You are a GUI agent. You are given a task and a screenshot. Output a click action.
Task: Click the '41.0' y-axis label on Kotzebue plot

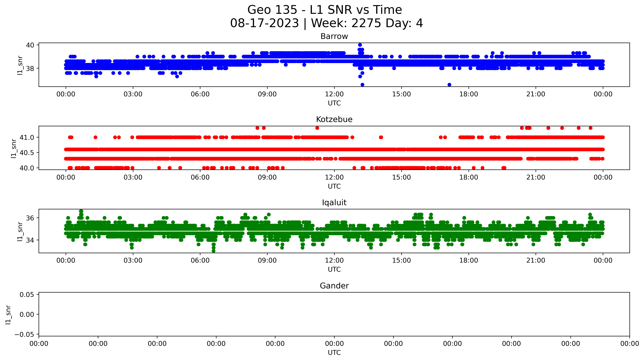[27, 137]
